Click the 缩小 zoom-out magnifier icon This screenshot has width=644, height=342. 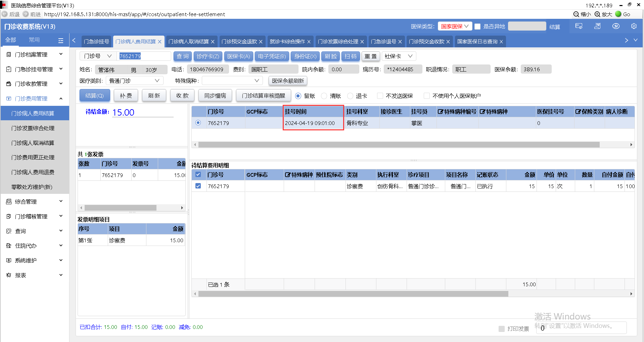[x=576, y=14]
